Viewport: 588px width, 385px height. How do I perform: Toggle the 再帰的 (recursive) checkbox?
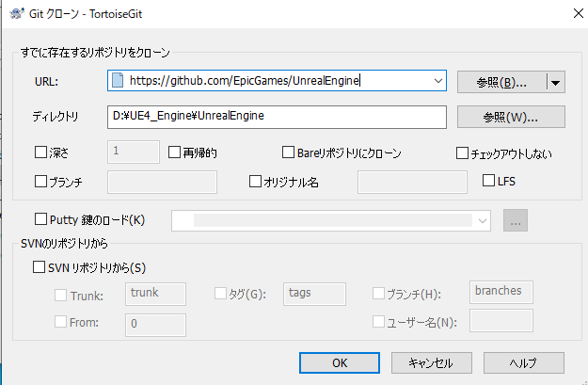point(174,152)
